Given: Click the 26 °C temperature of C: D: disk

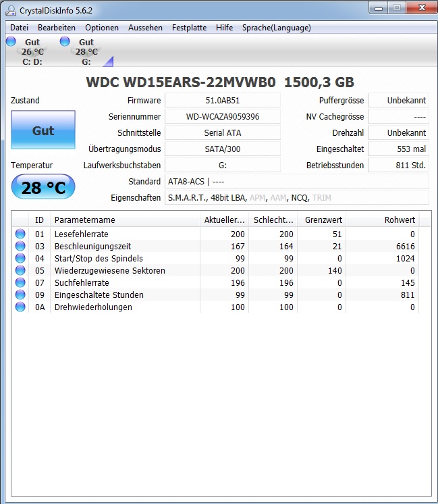Looking at the screenshot, I should tap(32, 52).
